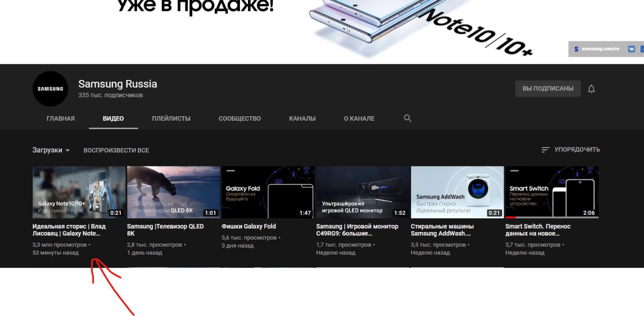The image size is (644, 316).
Task: Open channel search magnifier icon
Action: click(x=408, y=118)
